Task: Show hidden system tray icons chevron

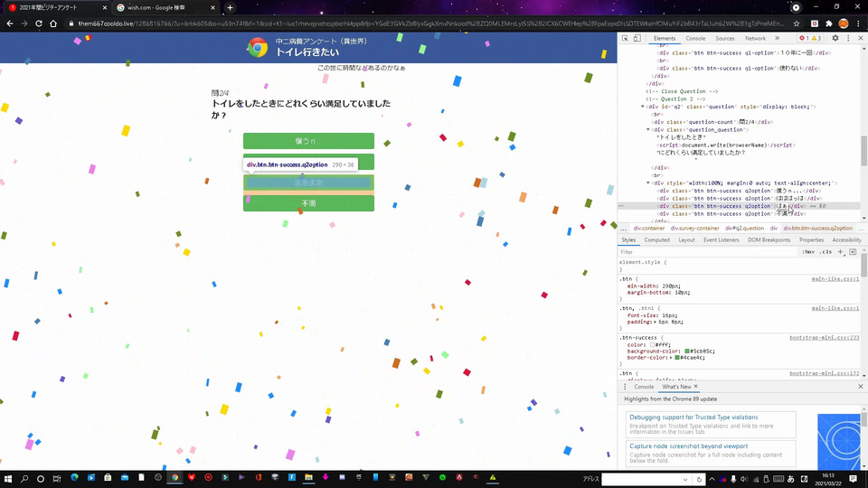Action: click(x=712, y=479)
